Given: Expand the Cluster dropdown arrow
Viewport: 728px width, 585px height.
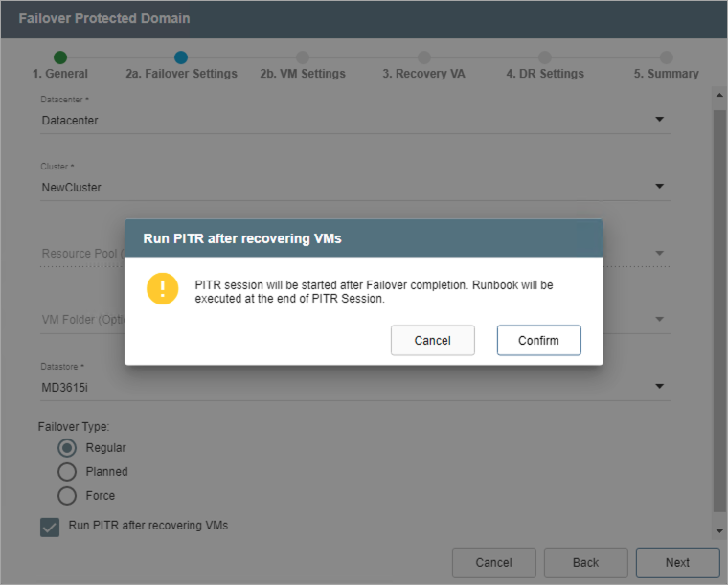Looking at the screenshot, I should [x=659, y=187].
